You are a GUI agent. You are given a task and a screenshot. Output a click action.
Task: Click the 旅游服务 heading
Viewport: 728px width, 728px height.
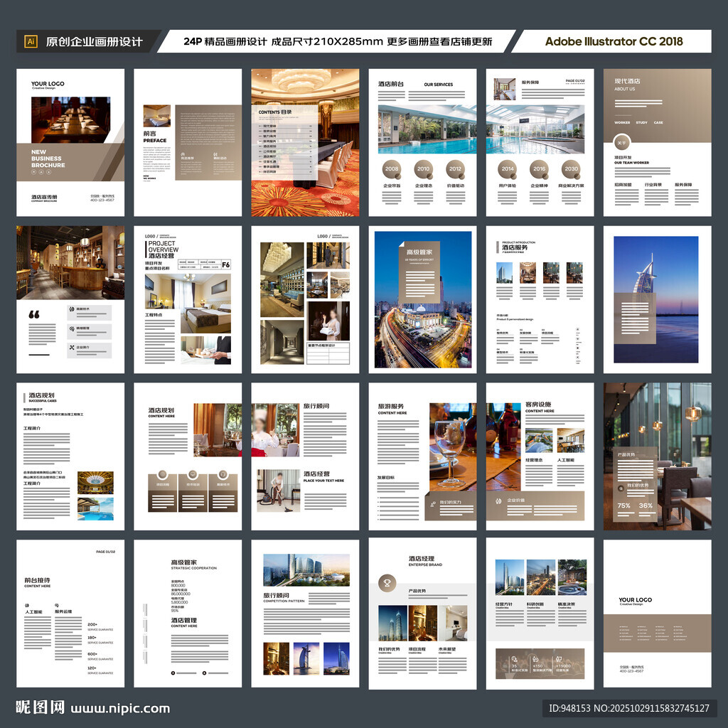point(391,406)
